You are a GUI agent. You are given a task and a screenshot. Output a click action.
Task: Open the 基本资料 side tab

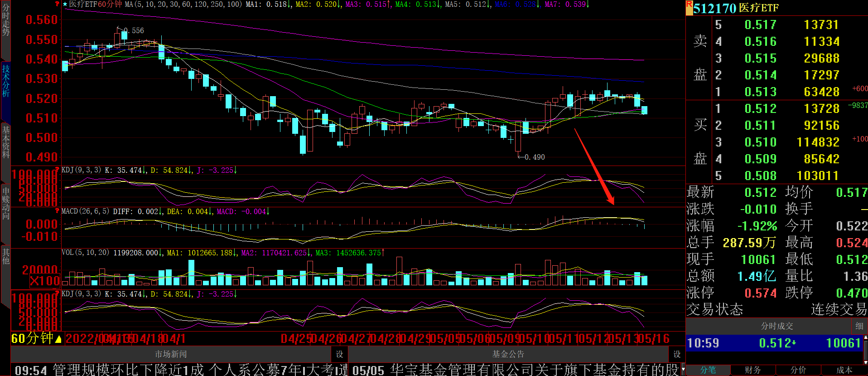(x=5, y=142)
